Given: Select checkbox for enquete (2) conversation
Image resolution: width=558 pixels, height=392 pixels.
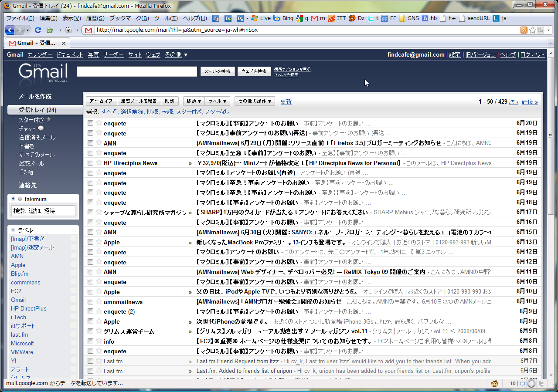Looking at the screenshot, I should pos(91,311).
